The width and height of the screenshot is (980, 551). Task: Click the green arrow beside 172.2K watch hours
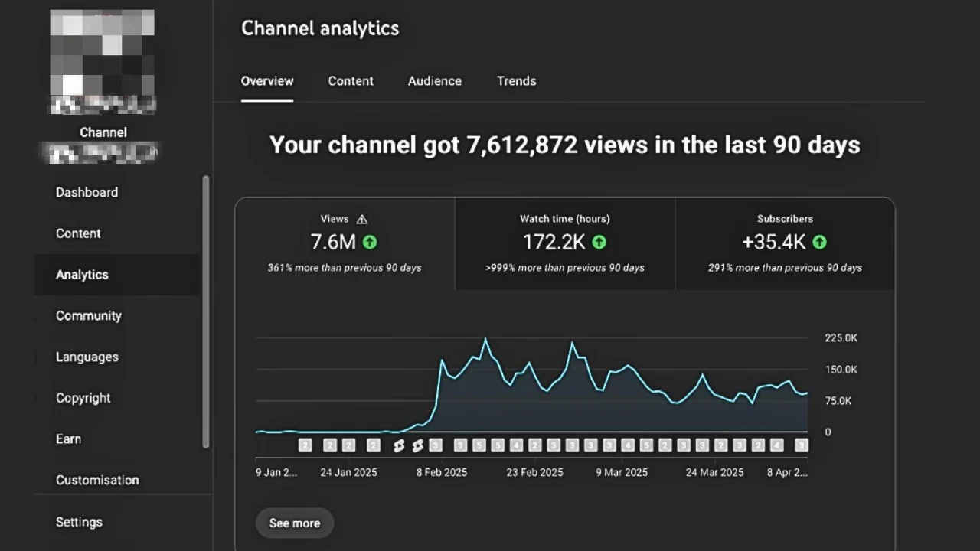click(x=599, y=242)
